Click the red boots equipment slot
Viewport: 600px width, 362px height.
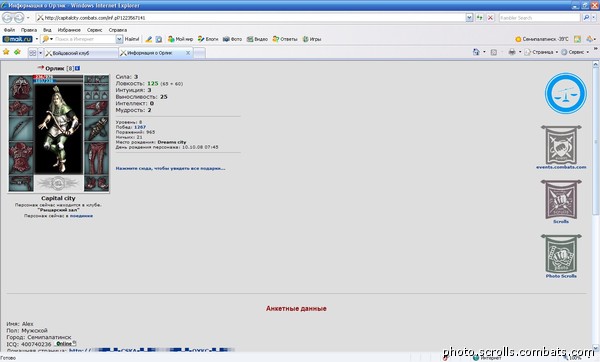[96, 183]
